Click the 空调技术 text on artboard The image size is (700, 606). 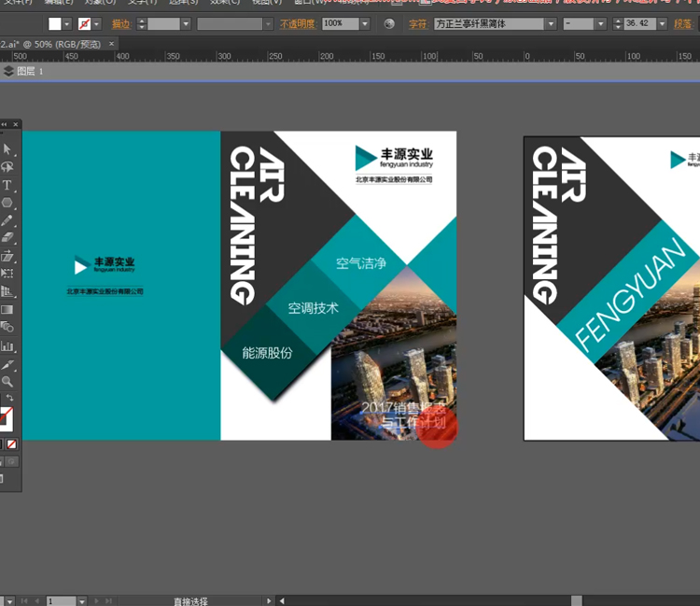pos(314,308)
